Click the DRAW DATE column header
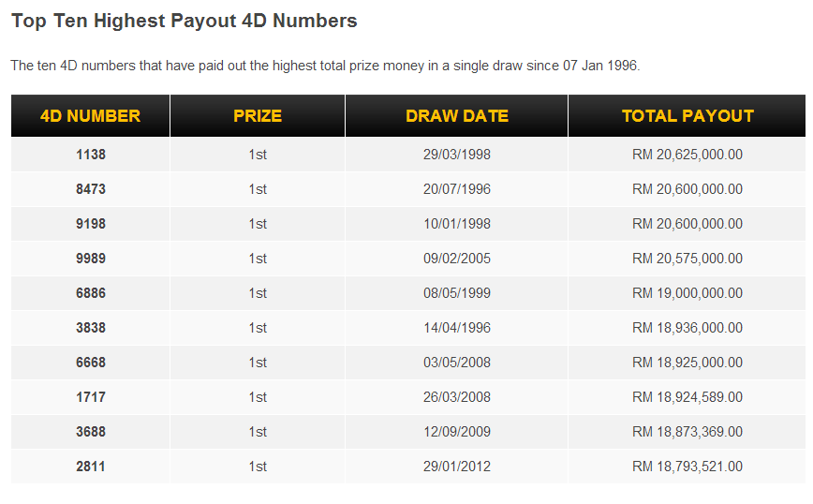813x504 pixels. (456, 115)
